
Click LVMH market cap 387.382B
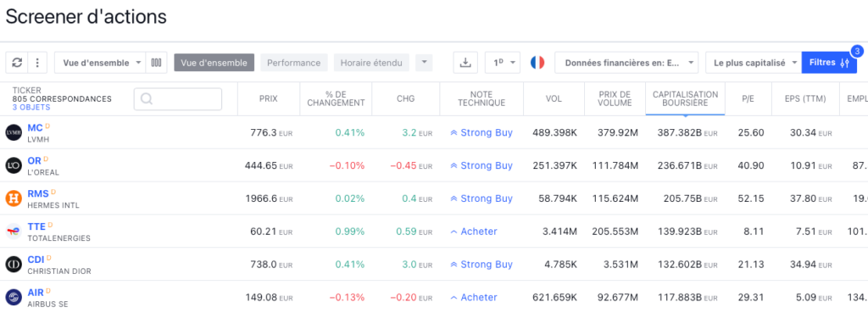687,132
